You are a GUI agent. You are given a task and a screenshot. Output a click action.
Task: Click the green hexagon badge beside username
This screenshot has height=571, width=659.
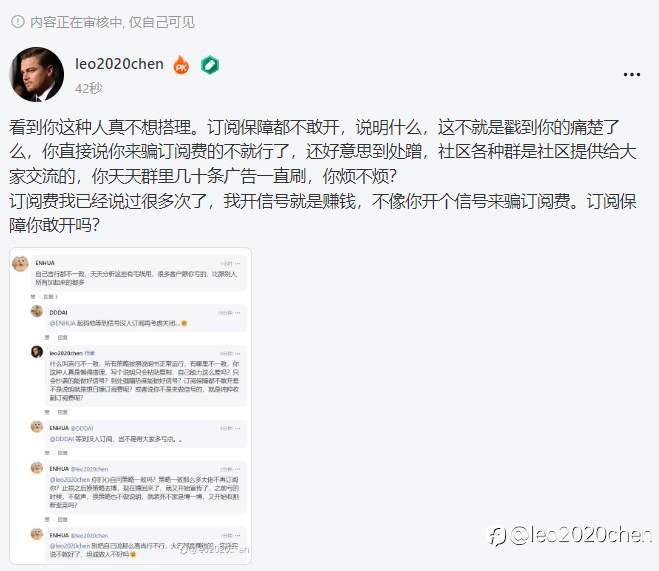[x=210, y=65]
